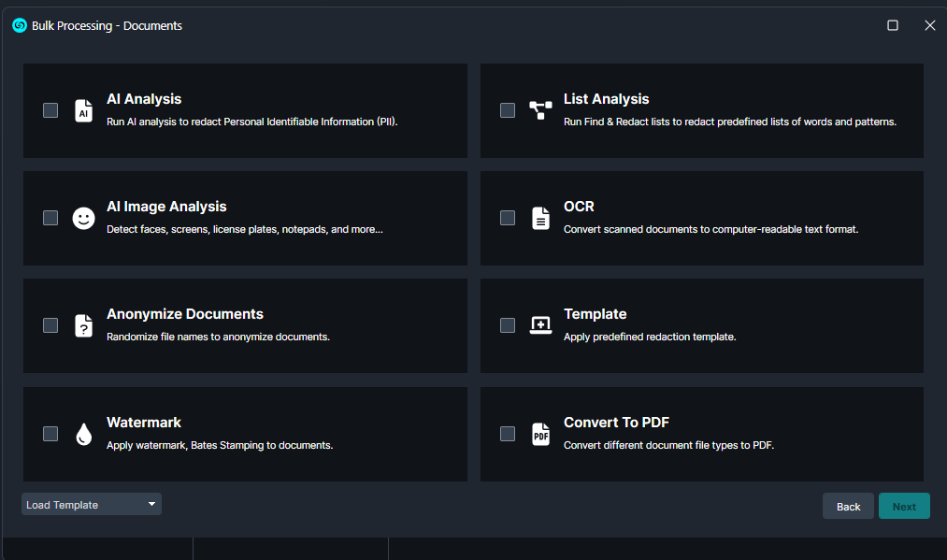Click the Template laptop icon
Screen dimensions: 947x560
click(x=540, y=325)
